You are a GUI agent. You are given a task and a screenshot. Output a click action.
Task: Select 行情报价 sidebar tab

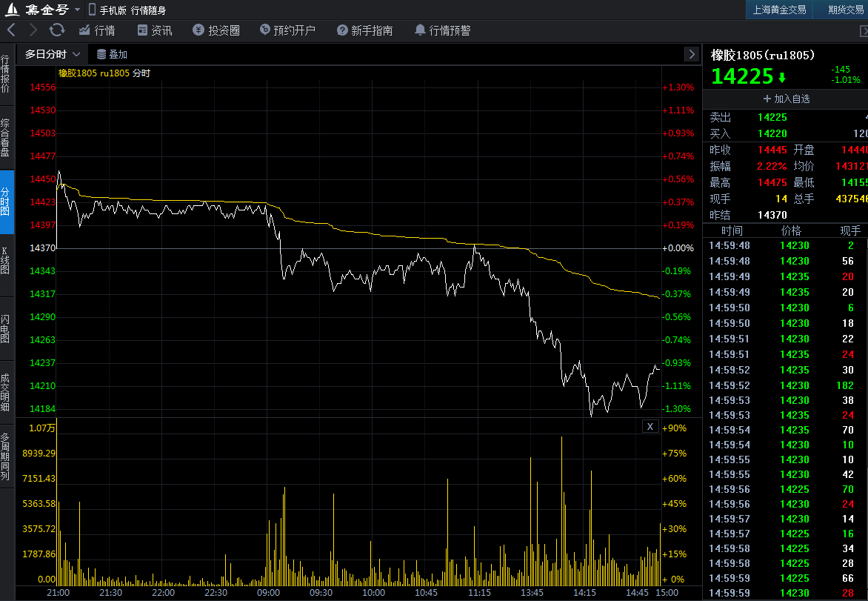click(x=5, y=73)
